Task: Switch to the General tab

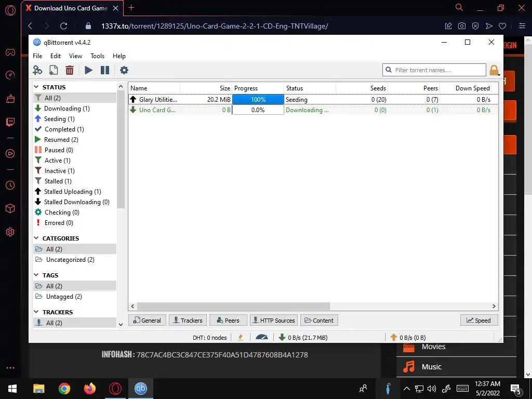Action: point(147,320)
